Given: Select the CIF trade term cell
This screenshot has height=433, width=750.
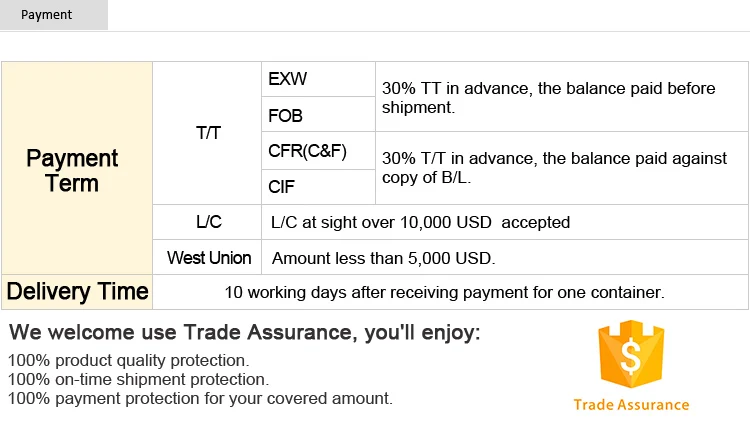Looking at the screenshot, I should point(283,187).
